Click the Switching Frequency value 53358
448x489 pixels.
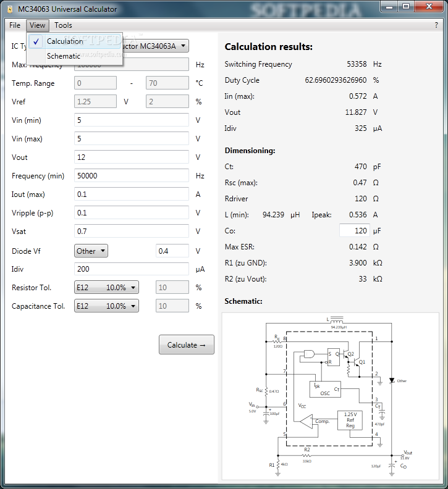pos(357,64)
